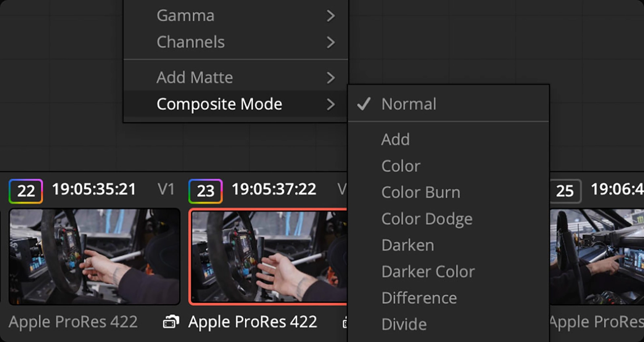This screenshot has height=342, width=644.
Task: Click the clip 22 number badge
Action: click(x=26, y=191)
